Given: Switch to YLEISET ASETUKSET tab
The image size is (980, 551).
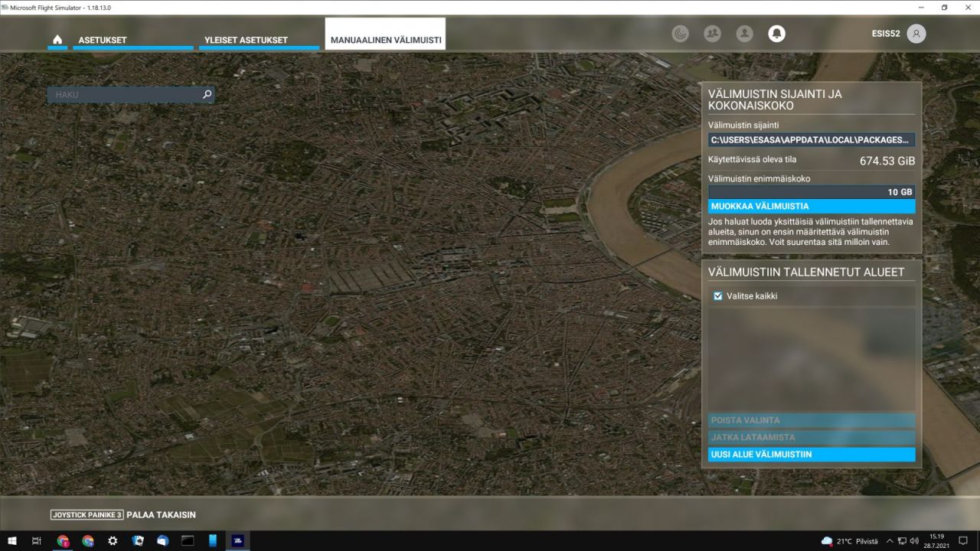Looking at the screenshot, I should (259, 40).
